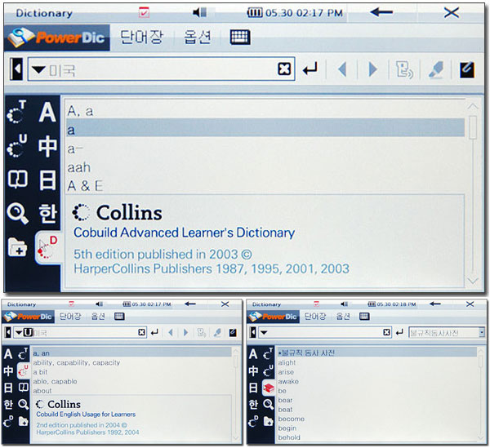
Task: Show the keyboard in the English Usage screen
Action: coord(119,317)
